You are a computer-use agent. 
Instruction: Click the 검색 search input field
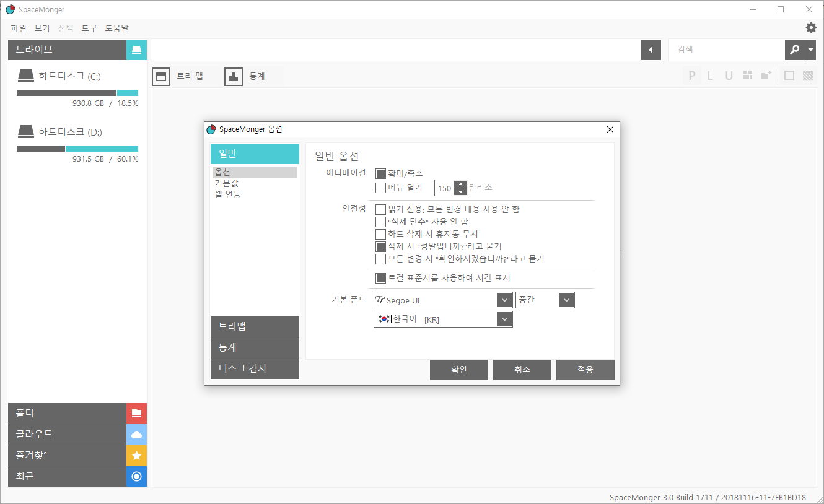pos(727,50)
